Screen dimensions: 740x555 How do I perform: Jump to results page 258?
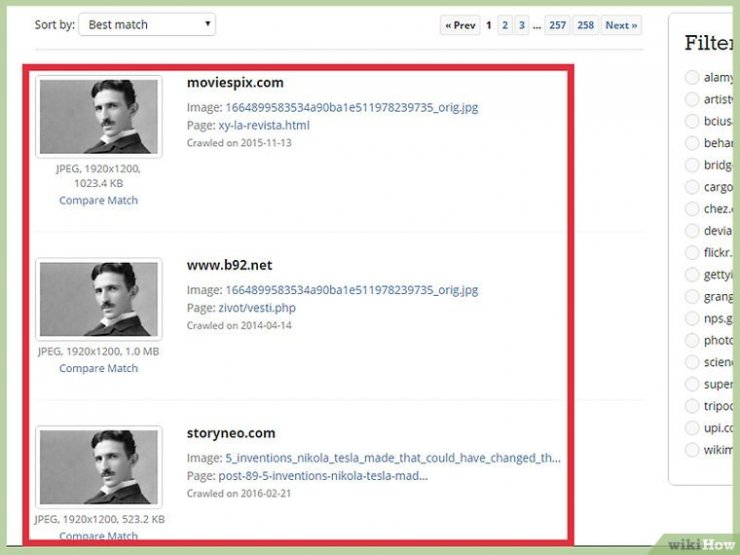click(x=585, y=25)
